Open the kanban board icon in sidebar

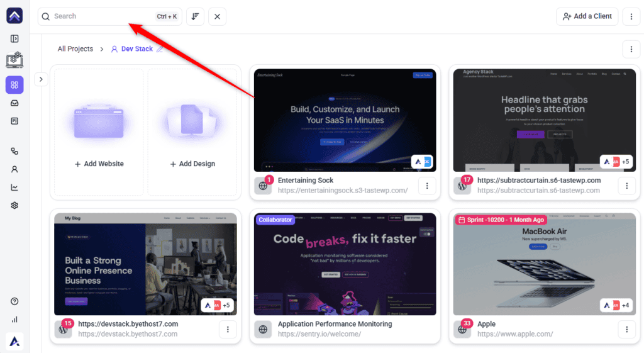tap(14, 121)
